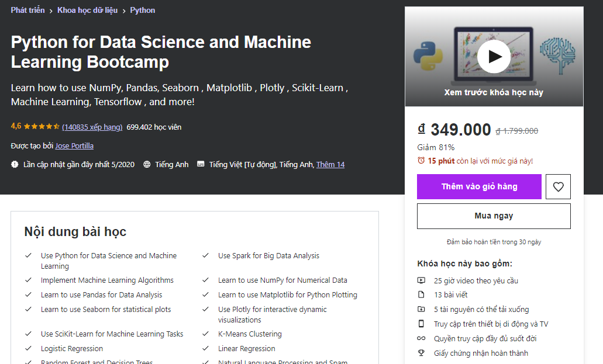This screenshot has height=364, width=603.
Task: Click the update icon beside the 5/2020 date
Action: pos(15,164)
